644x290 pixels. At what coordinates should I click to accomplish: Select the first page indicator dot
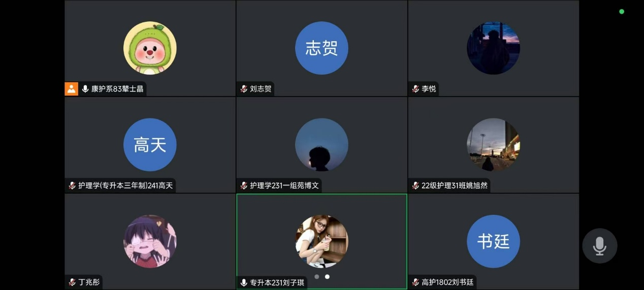point(317,277)
